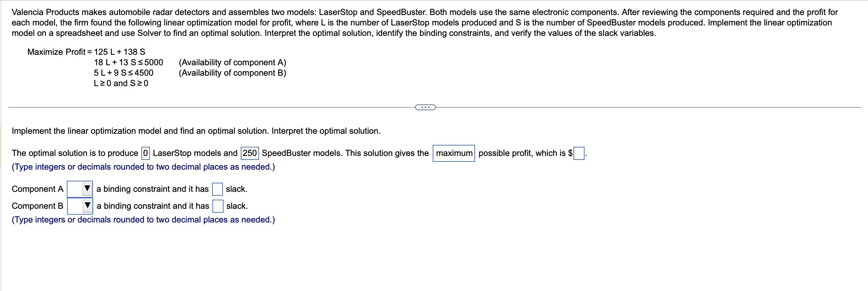Image resolution: width=868 pixels, height=291 pixels.
Task: Click the Component B label text
Action: [x=37, y=206]
